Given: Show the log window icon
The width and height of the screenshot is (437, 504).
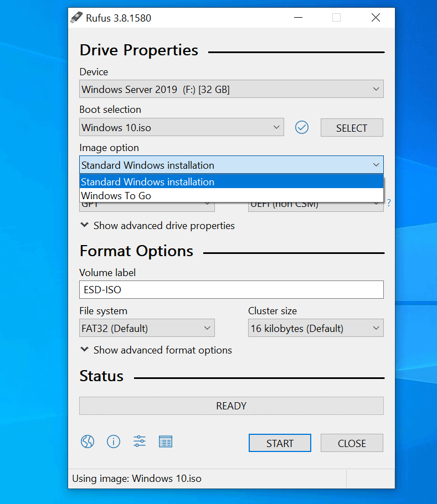Looking at the screenshot, I should (166, 441).
